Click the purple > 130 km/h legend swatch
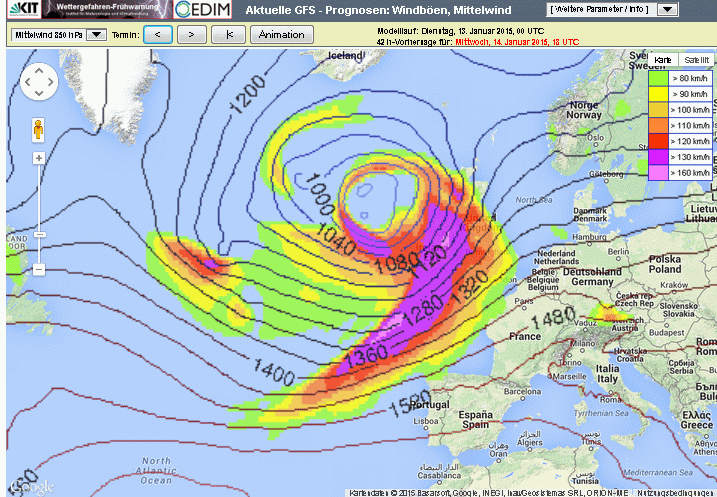 click(x=659, y=156)
